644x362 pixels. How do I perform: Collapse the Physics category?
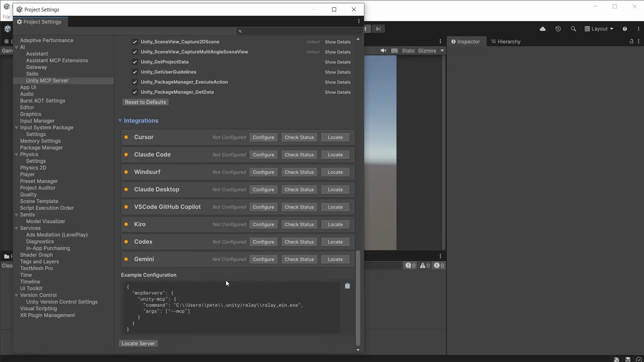pyautogui.click(x=17, y=154)
